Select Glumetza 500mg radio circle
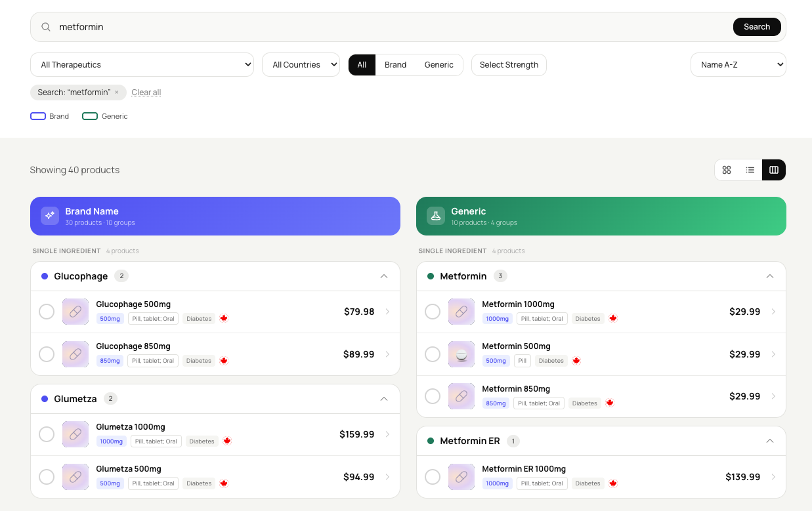 point(47,477)
